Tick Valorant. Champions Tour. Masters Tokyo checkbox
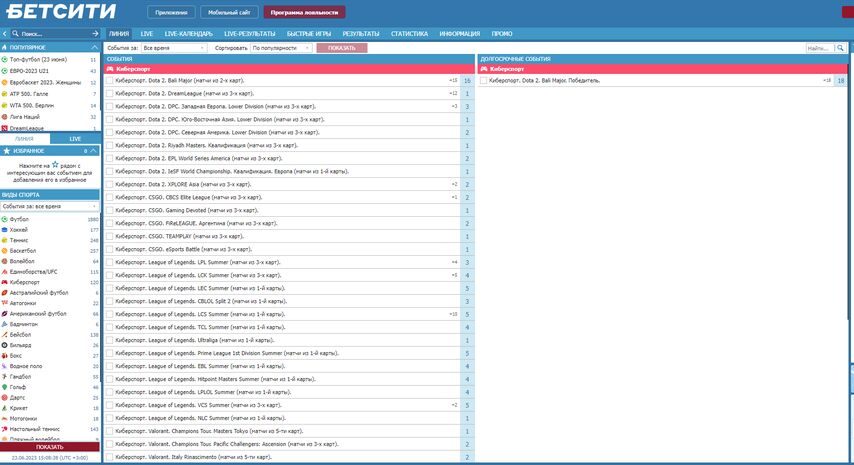Viewport: 854px width, 465px height. coord(109,431)
